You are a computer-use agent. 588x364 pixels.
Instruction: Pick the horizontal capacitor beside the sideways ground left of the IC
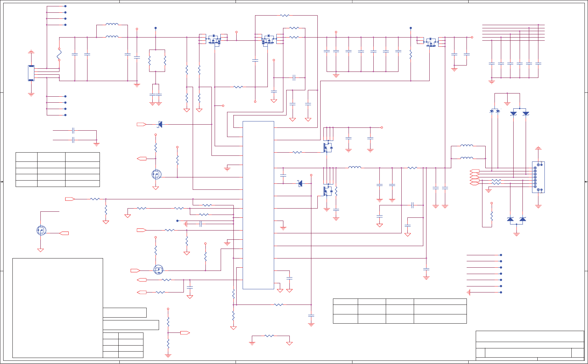(x=200, y=224)
